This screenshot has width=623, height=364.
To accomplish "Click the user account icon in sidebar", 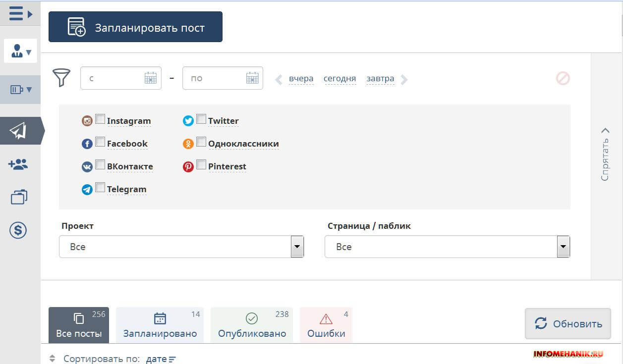I will pos(18,50).
